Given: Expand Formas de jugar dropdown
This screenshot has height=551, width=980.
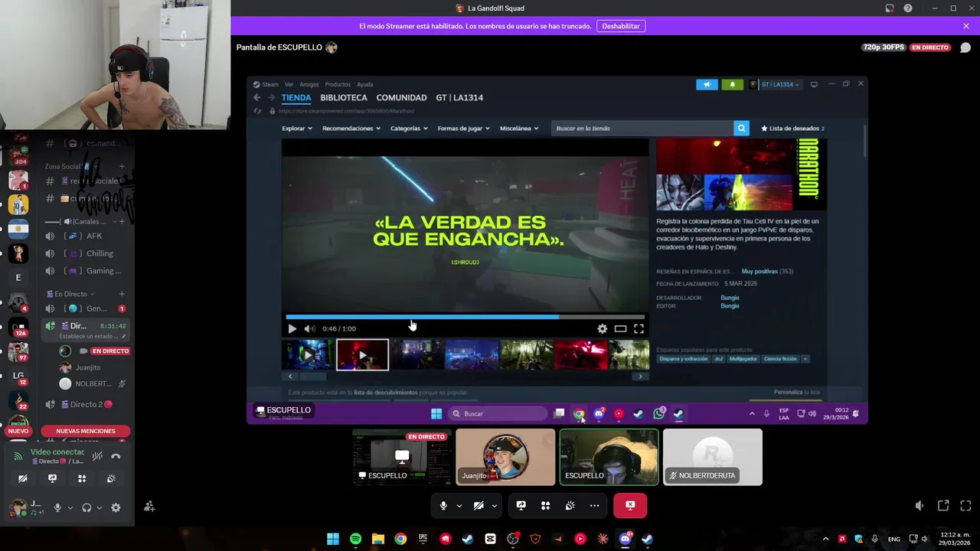Looking at the screenshot, I should pos(464,129).
